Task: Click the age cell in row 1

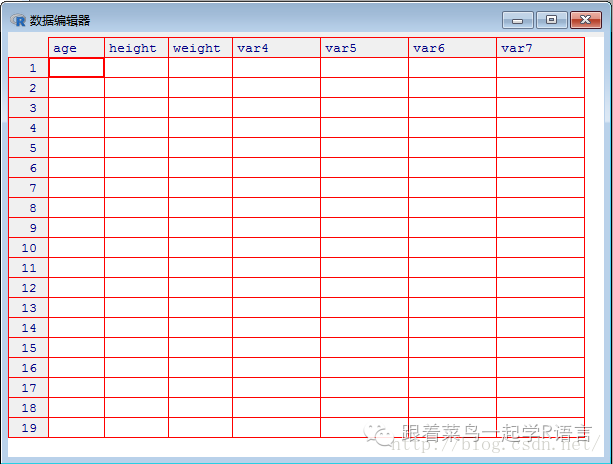Action: point(76,68)
